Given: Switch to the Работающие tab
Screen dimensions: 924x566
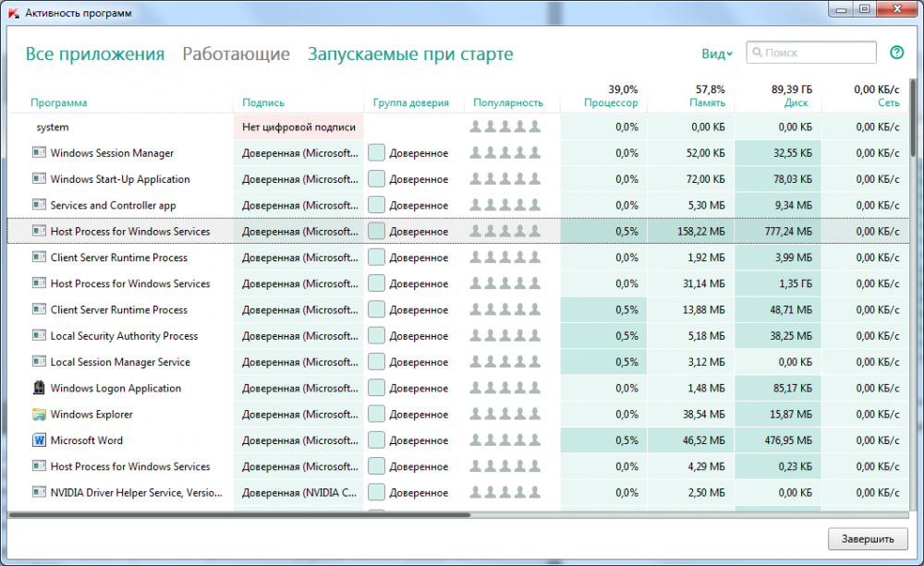Looking at the screenshot, I should pos(236,54).
